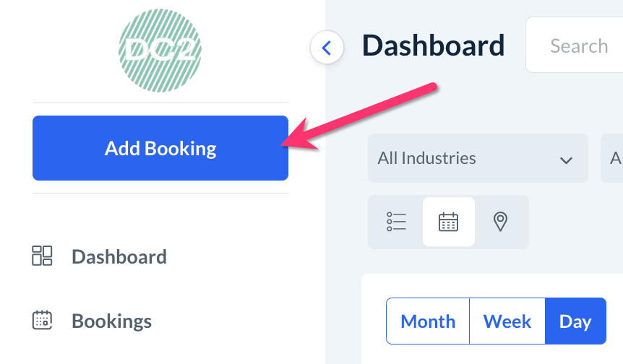This screenshot has height=364, width=623.
Task: Select the Day view toggle
Action: click(x=575, y=321)
